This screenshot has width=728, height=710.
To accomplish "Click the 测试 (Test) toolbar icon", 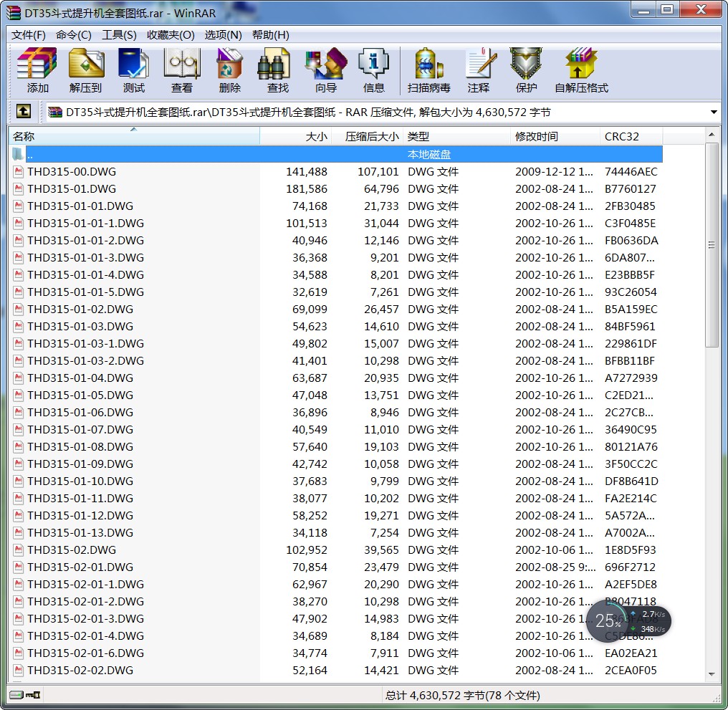I will coord(134,64).
